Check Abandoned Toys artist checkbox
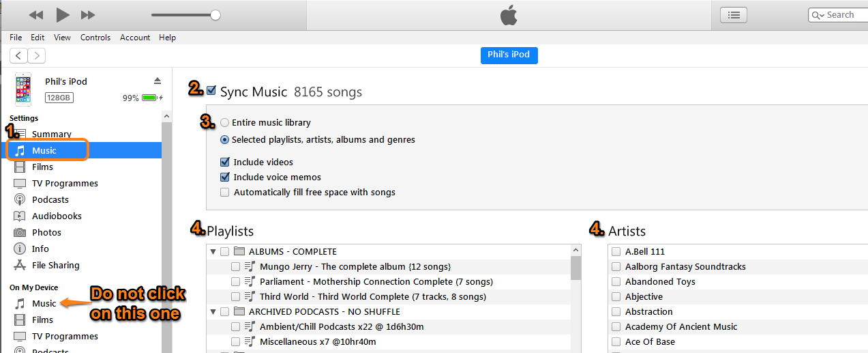The image size is (868, 353). tap(616, 282)
